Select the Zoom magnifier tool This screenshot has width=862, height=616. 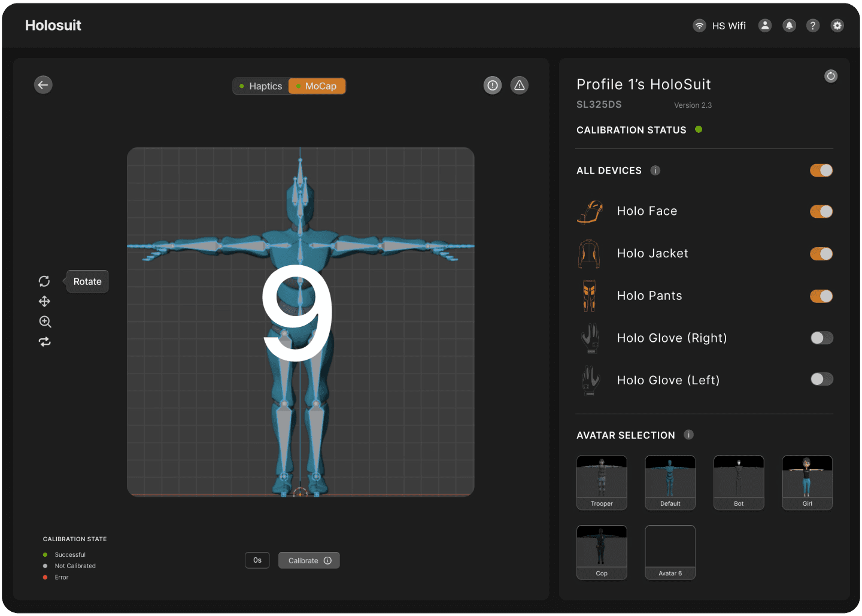[45, 321]
